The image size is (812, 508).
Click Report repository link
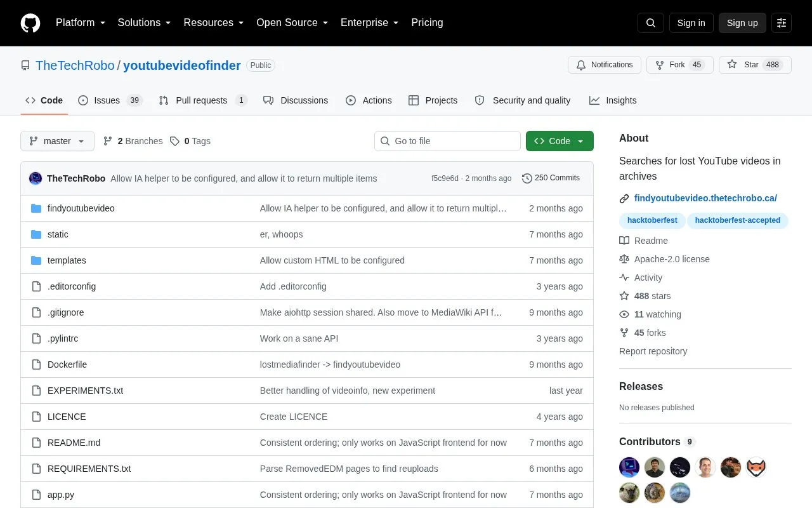click(x=653, y=351)
